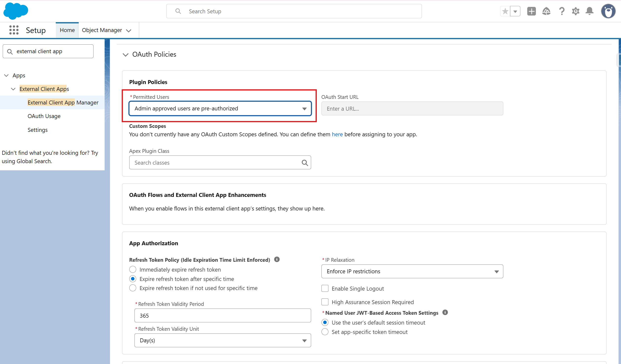This screenshot has width=621, height=364.
Task: Open the Global Actions plus icon
Action: pyautogui.click(x=531, y=11)
